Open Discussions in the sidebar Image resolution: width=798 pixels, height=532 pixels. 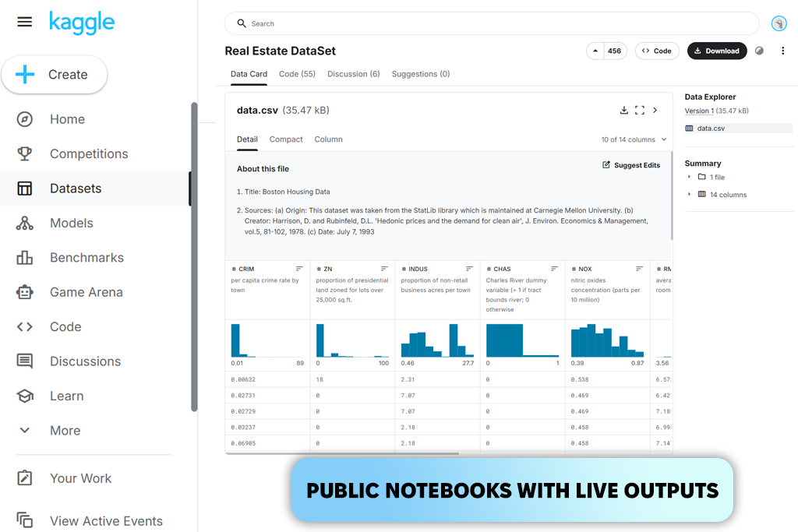point(86,361)
